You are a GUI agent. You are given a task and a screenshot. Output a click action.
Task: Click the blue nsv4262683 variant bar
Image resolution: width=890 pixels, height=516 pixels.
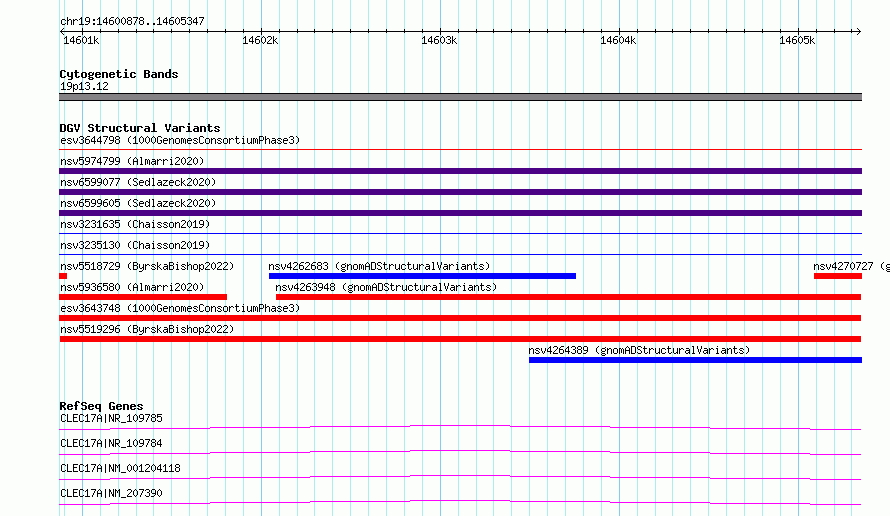pos(422,276)
